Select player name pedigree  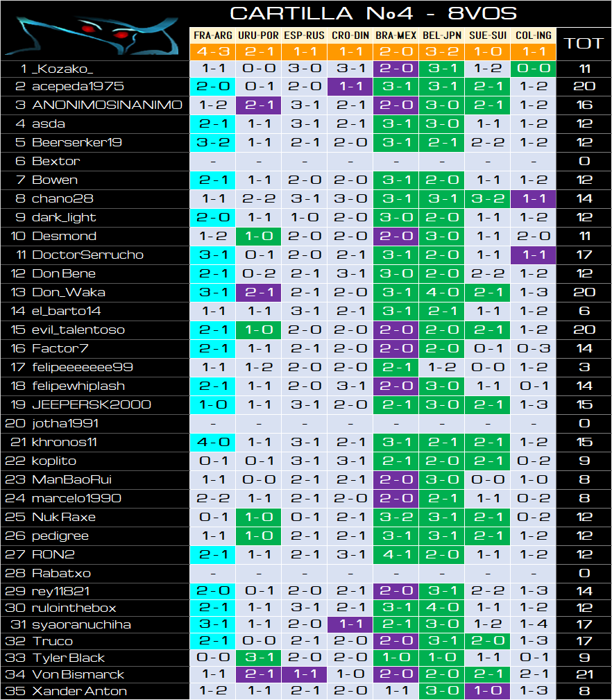pyautogui.click(x=60, y=536)
